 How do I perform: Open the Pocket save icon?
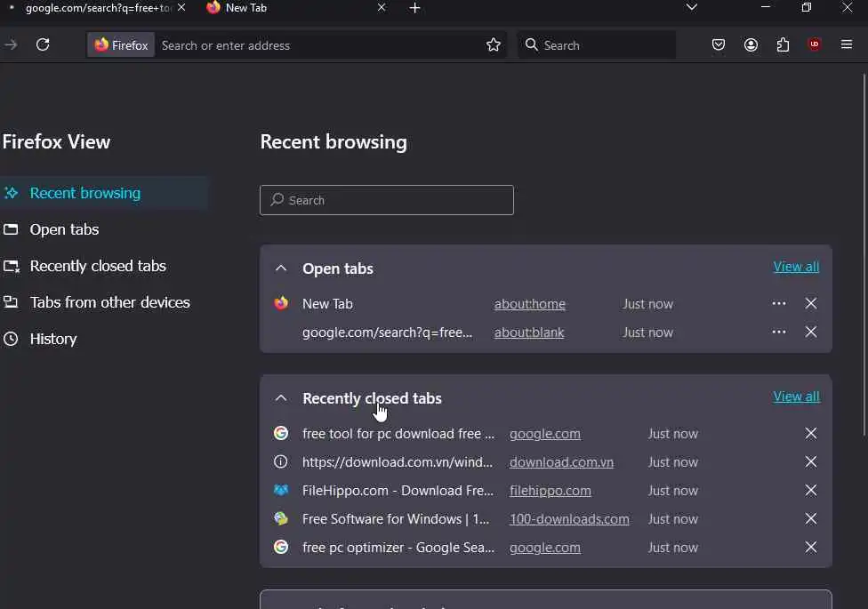(719, 44)
